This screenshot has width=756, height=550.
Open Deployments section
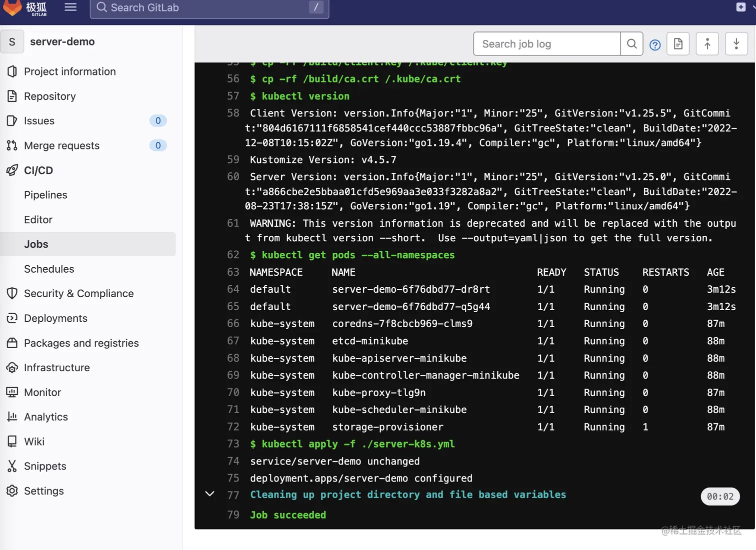tap(55, 318)
